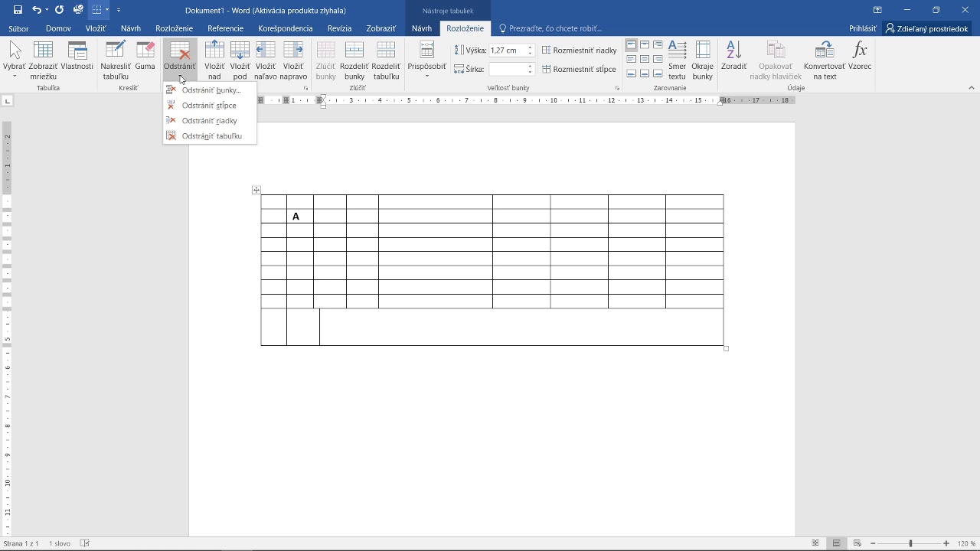Insert a row with Vložiť nad
This screenshot has height=551, width=980.
pos(214,60)
